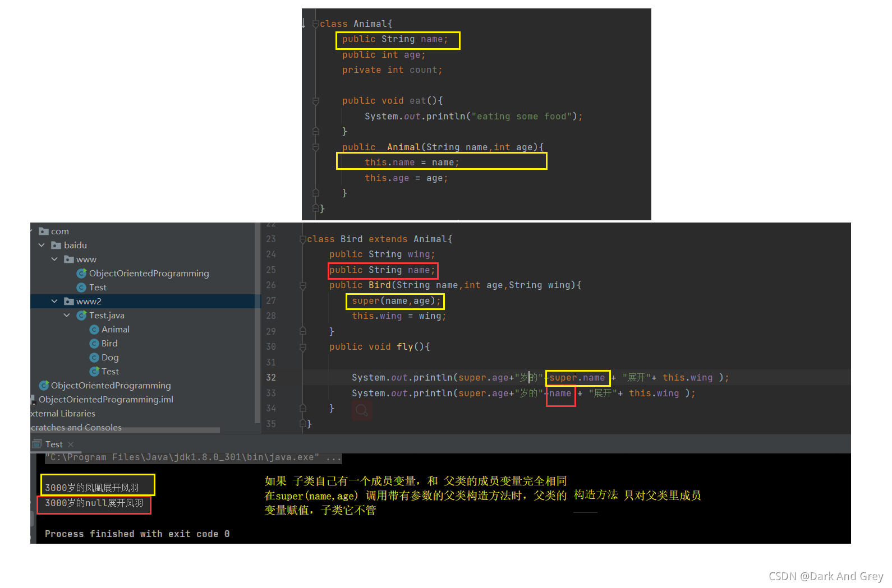Screen dimensions: 892x588
Task: Click console output '3000岁的凤凰展开风羽'
Action: coord(92,488)
